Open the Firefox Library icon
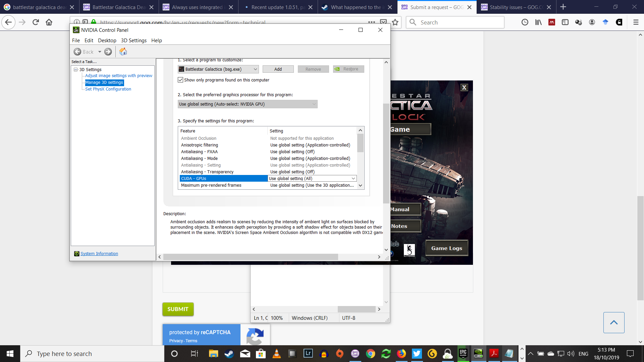644x362 pixels. point(538,22)
